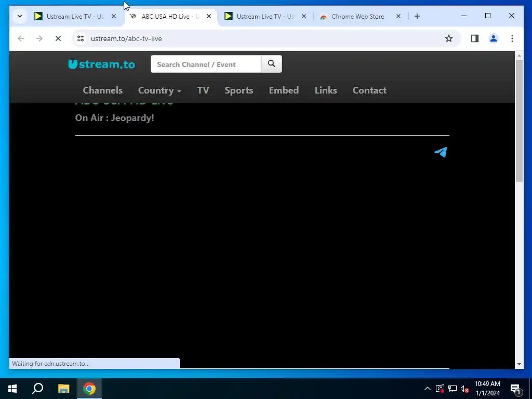View site information icon in address bar
The width and height of the screenshot is (532, 399).
(81, 38)
